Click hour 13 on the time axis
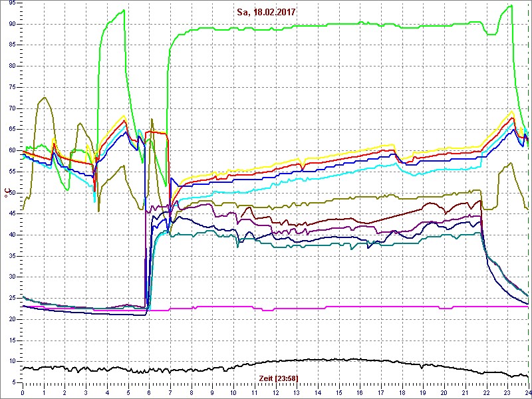The image size is (532, 399). click(x=296, y=392)
